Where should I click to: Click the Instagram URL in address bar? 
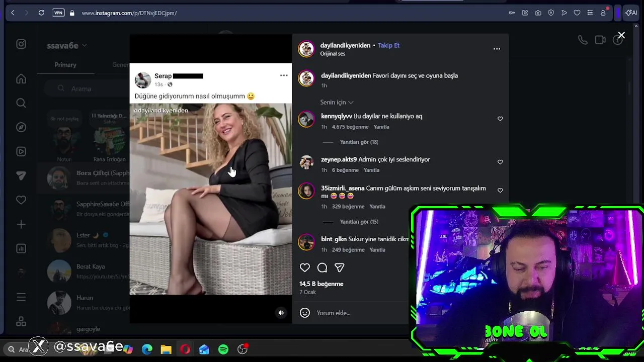pyautogui.click(x=129, y=13)
